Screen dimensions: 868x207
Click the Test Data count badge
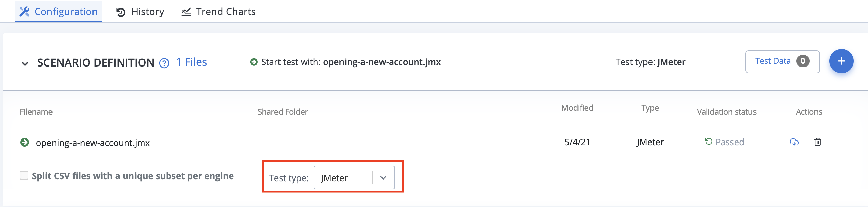tap(803, 61)
